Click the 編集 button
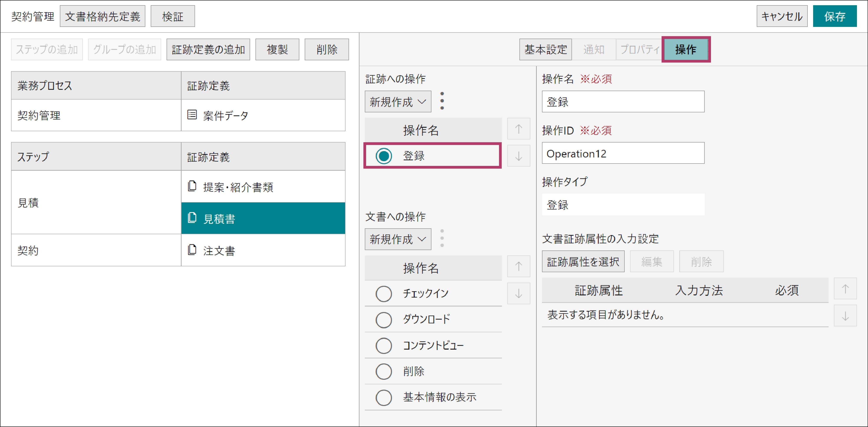868x427 pixels. point(652,261)
